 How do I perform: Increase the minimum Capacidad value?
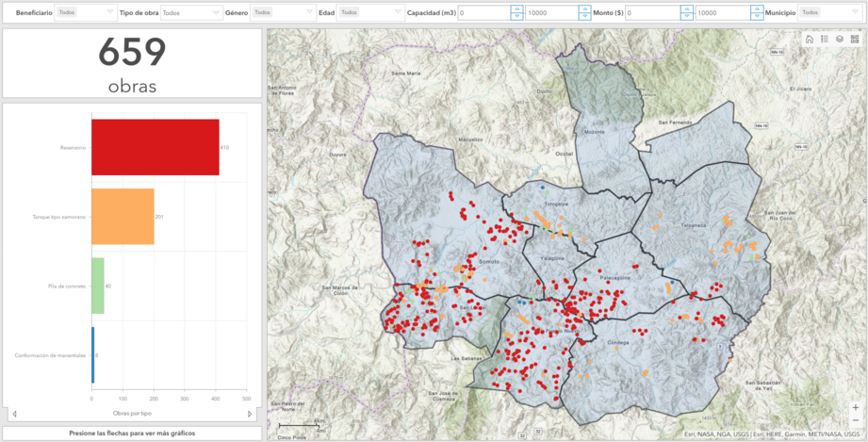pyautogui.click(x=516, y=9)
